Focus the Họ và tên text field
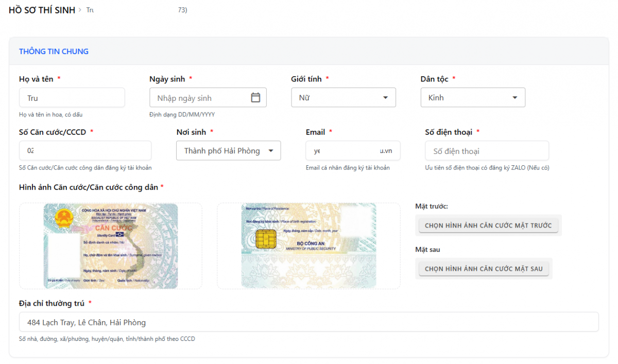 coord(72,98)
